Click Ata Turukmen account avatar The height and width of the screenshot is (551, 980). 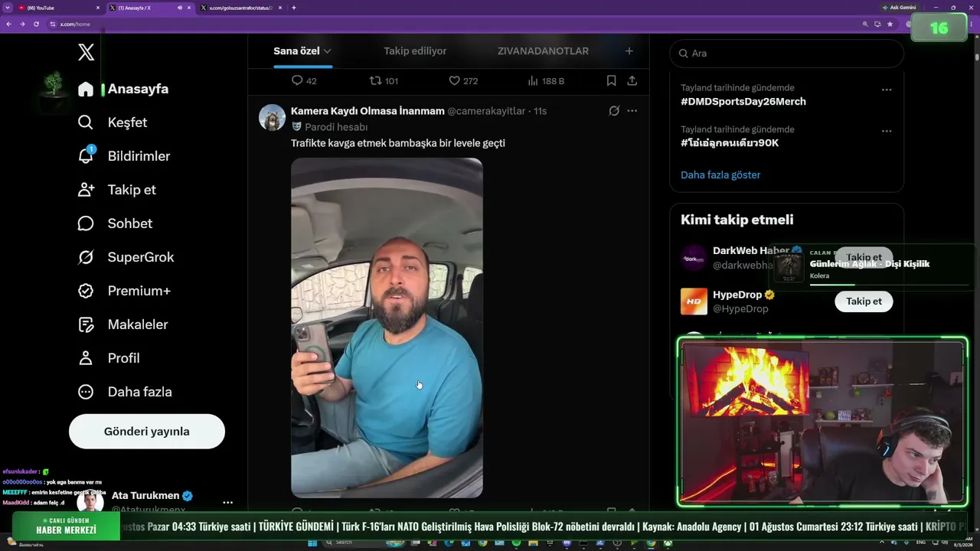[90, 502]
